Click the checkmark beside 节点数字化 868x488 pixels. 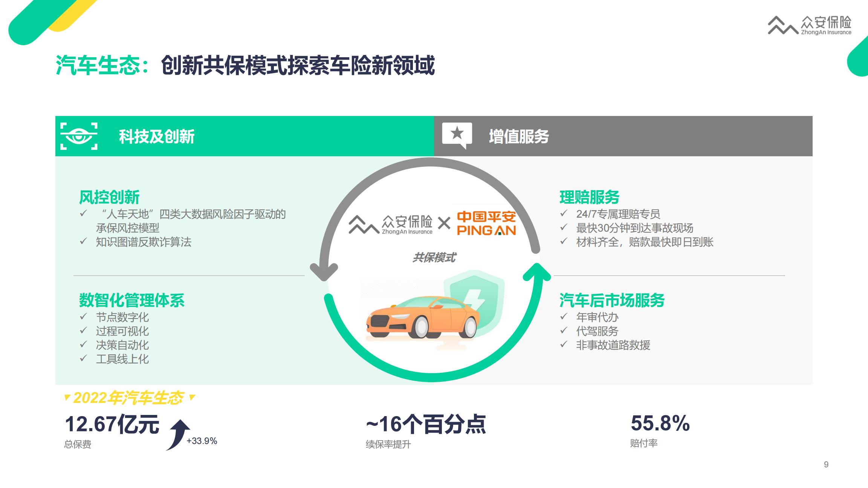[x=84, y=316]
